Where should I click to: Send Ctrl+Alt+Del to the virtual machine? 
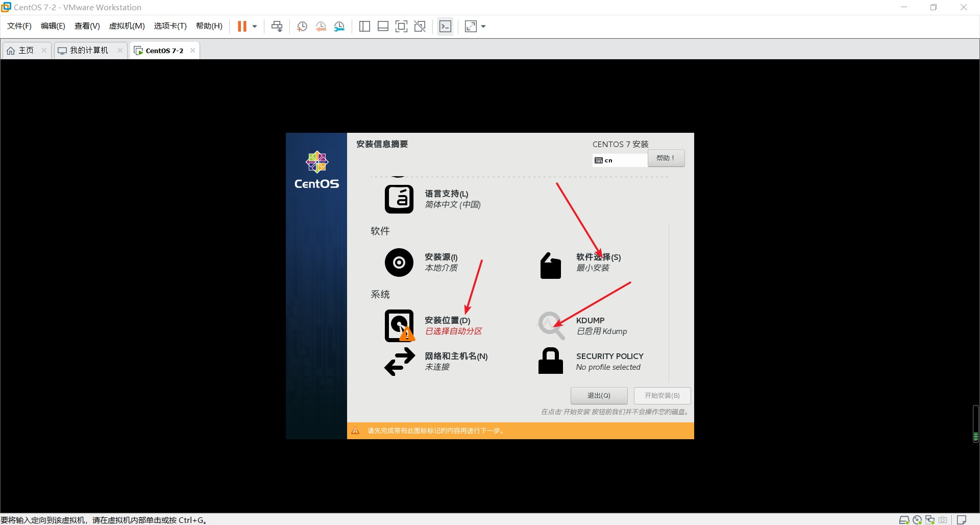coord(277,27)
